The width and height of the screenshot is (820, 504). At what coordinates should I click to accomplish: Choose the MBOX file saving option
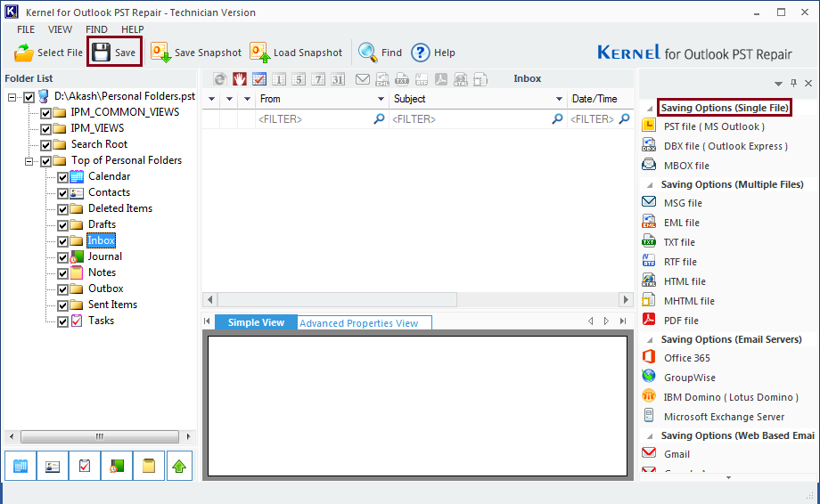tap(686, 166)
